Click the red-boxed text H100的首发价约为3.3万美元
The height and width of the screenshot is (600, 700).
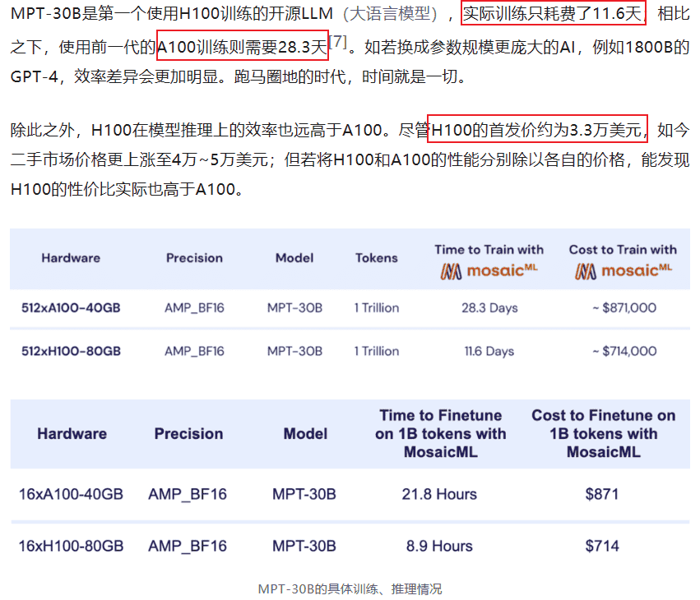[x=538, y=130]
